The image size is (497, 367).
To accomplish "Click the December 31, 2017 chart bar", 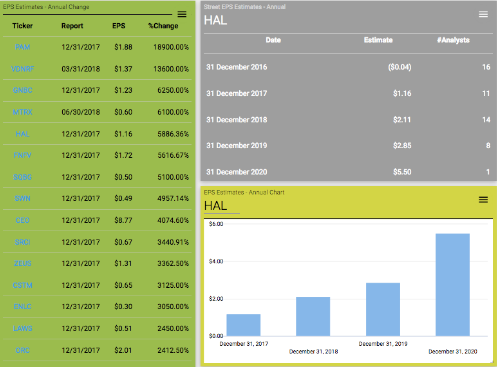I will point(243,325).
